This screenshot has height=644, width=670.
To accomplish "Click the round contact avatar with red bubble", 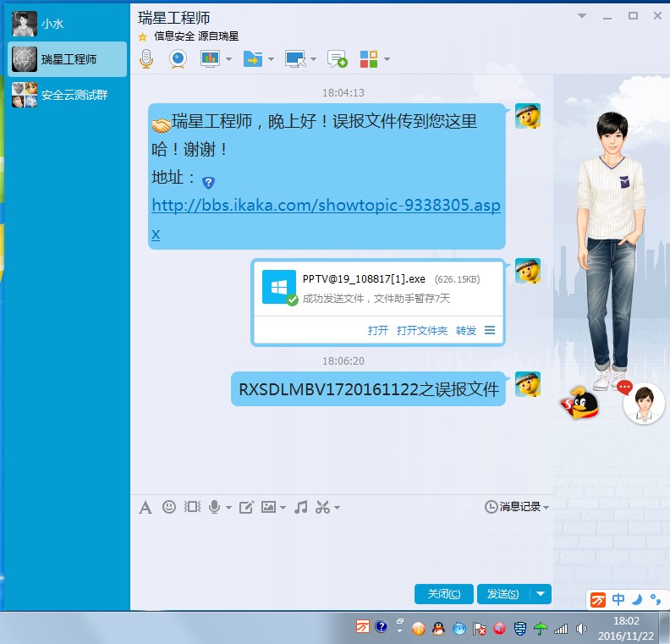I will pos(644,404).
